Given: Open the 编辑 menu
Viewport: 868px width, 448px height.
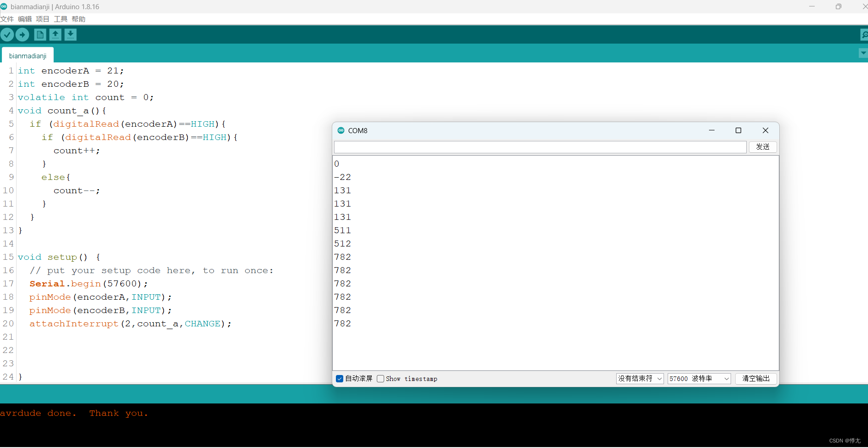Looking at the screenshot, I should 25,19.
